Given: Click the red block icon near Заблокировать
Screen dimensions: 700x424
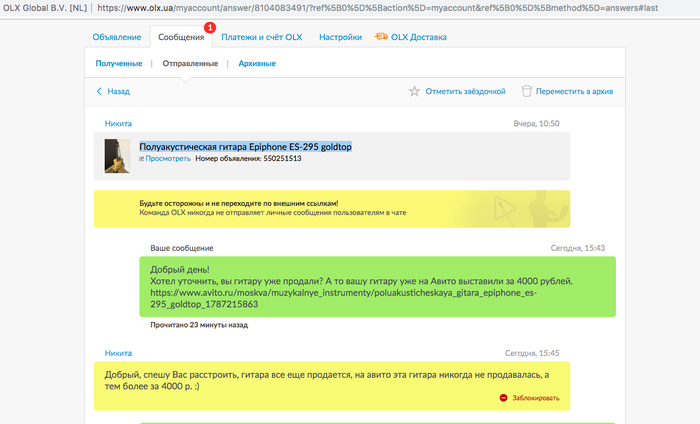Looking at the screenshot, I should tap(503, 398).
